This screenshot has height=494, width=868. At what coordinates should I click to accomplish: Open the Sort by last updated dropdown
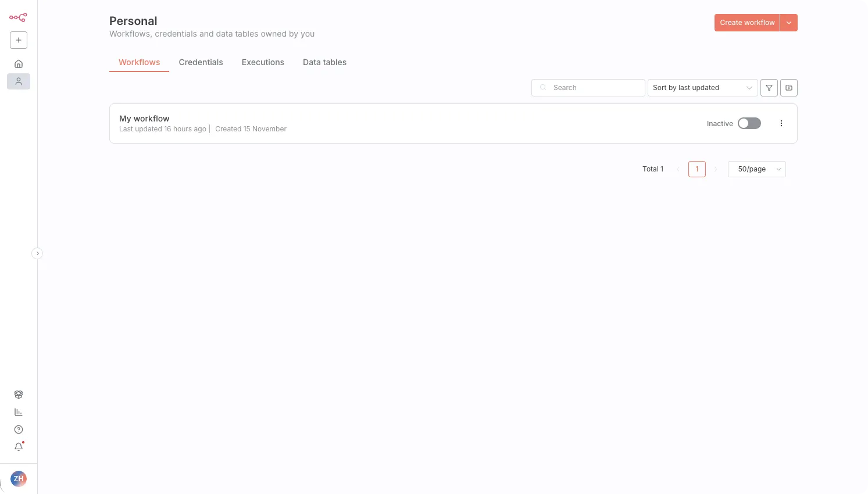702,88
